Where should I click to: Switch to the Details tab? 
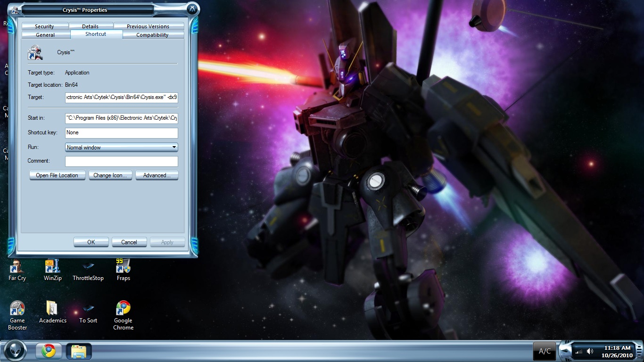pyautogui.click(x=90, y=26)
